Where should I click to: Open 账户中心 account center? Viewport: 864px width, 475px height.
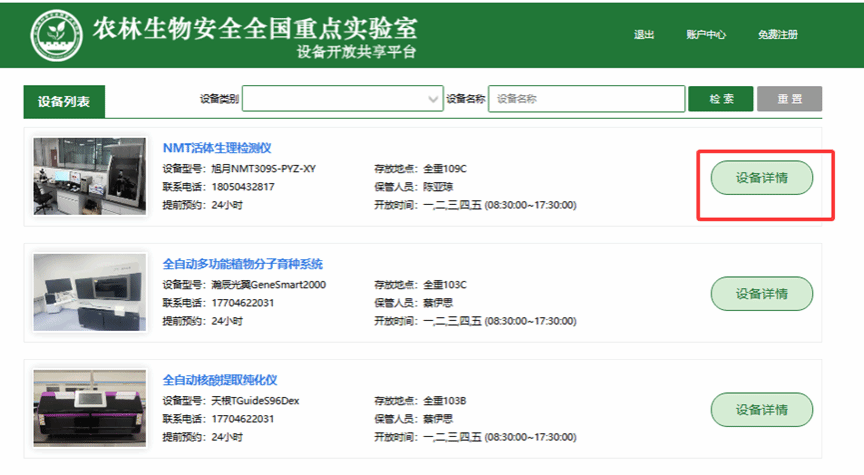coord(706,35)
